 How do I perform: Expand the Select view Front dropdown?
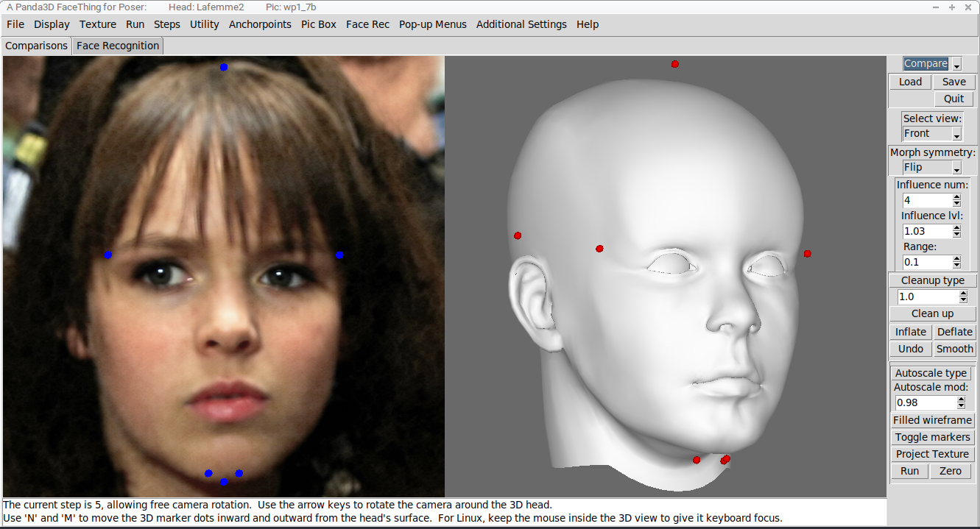[956, 134]
